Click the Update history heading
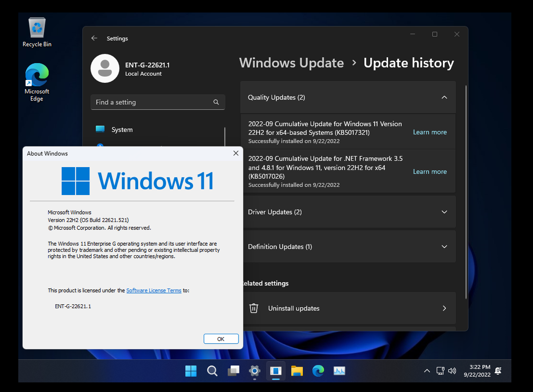 409,63
